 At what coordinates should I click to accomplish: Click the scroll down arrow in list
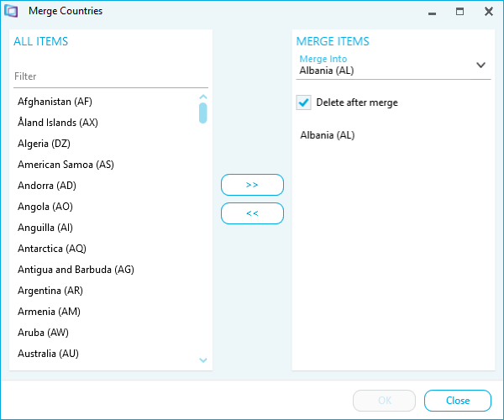[202, 360]
